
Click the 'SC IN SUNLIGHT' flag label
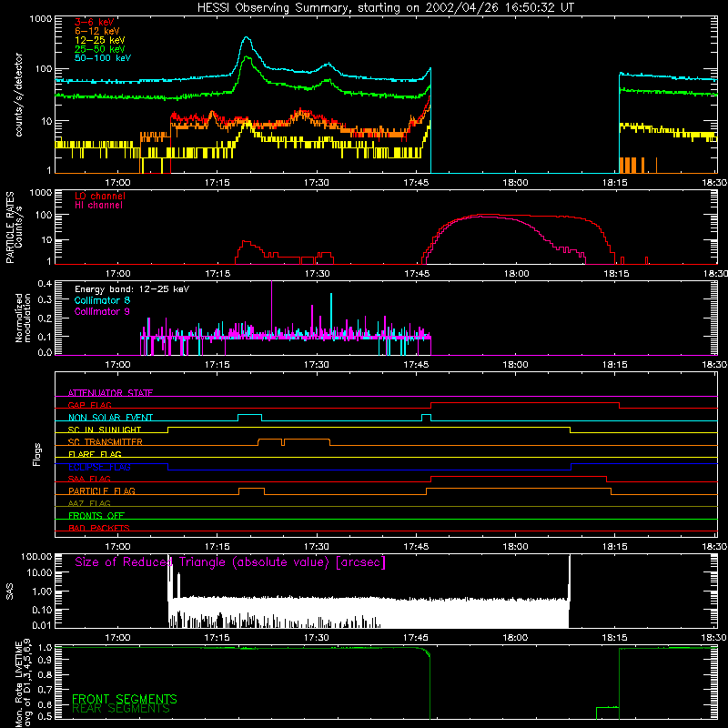click(x=105, y=430)
